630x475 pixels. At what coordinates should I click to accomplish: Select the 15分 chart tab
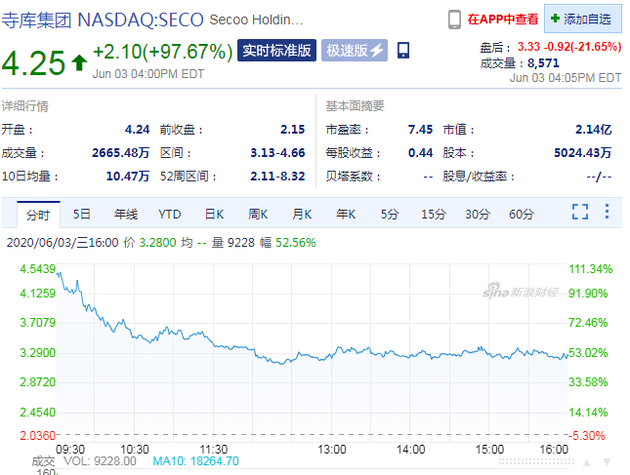click(433, 214)
